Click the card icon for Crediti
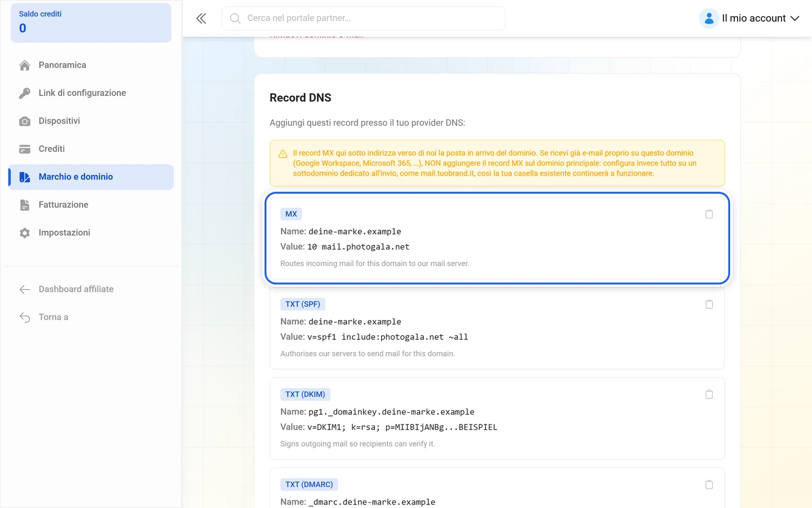 pyautogui.click(x=25, y=149)
